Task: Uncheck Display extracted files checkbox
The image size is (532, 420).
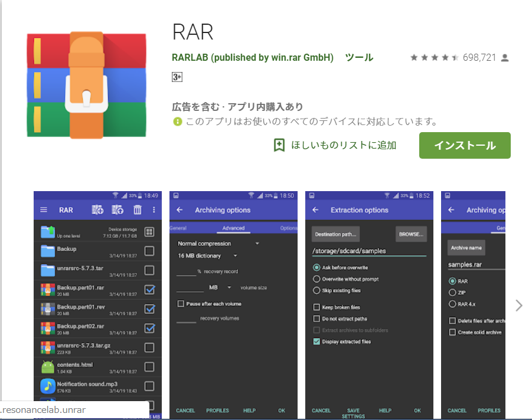Action: [316, 342]
